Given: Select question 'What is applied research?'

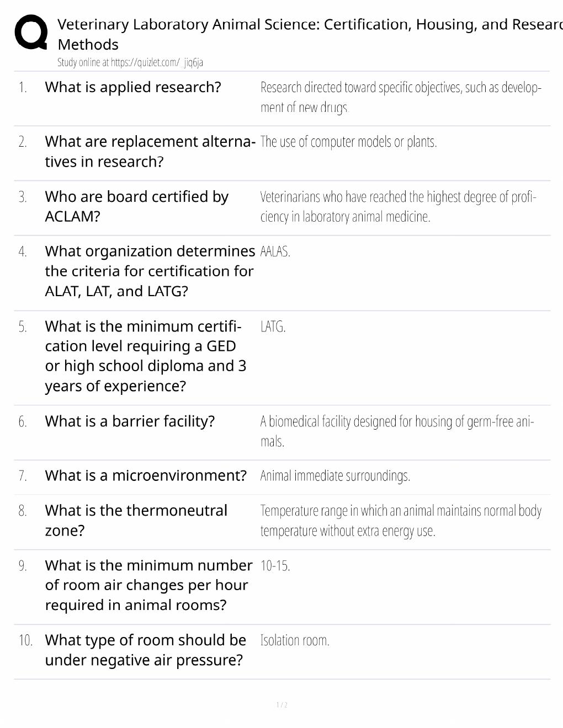Looking at the screenshot, I should (133, 87).
